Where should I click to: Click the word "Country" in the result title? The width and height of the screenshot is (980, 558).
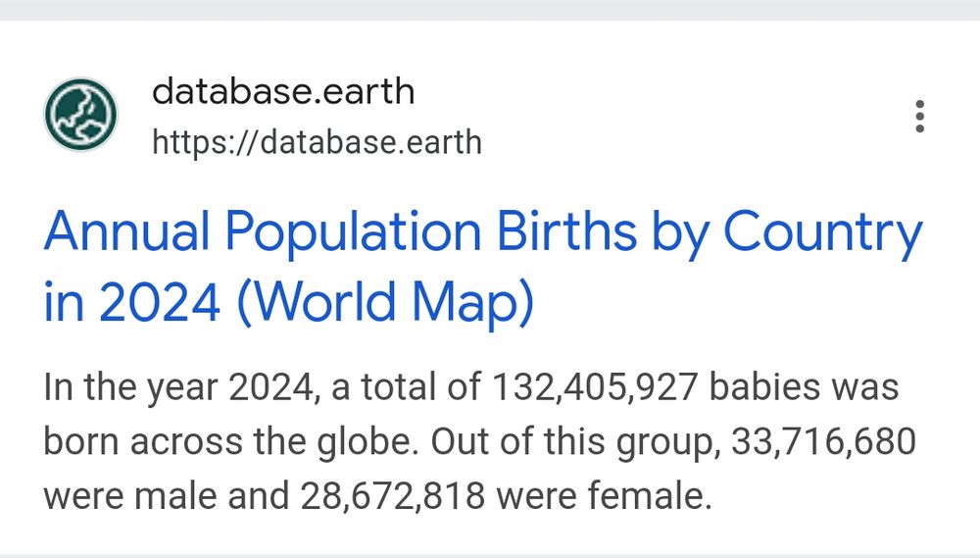click(x=823, y=233)
